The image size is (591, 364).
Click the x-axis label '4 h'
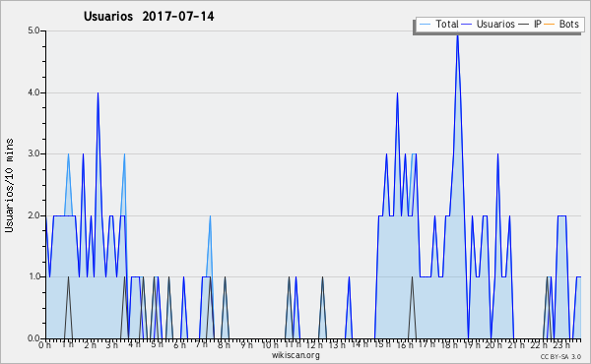134,344
